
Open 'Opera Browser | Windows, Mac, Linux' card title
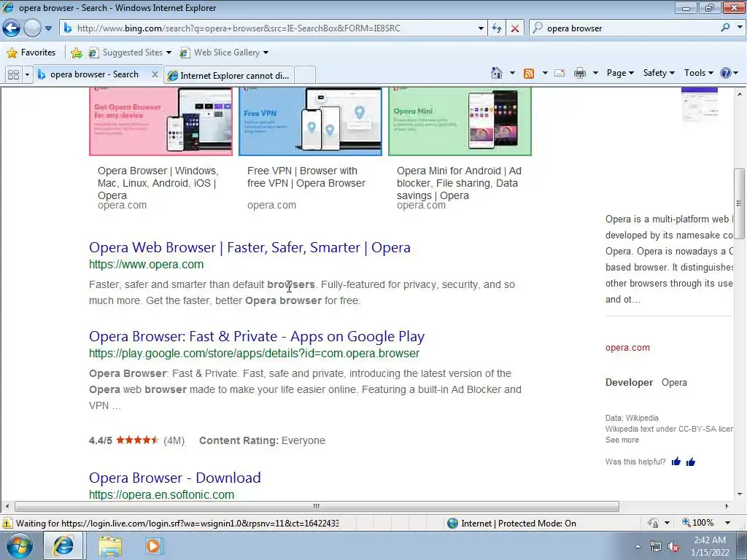(x=158, y=183)
